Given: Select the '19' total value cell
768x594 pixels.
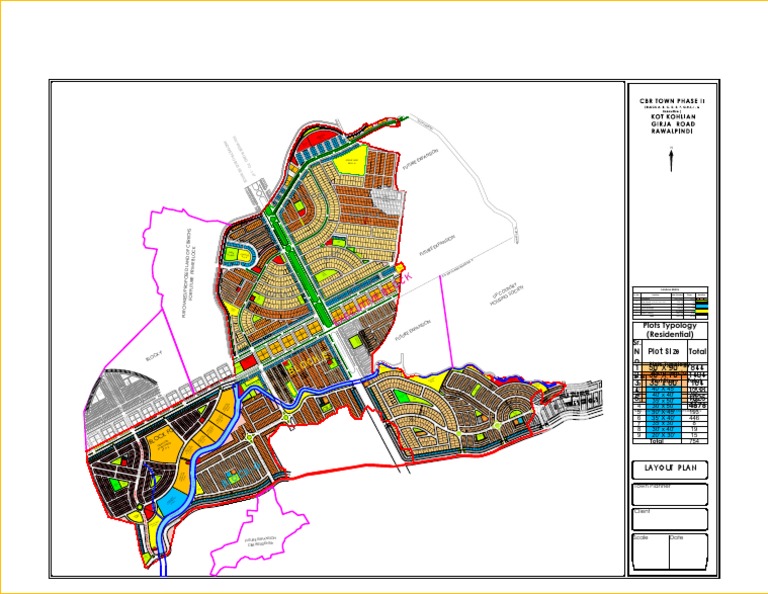Looking at the screenshot, I should tap(694, 429).
